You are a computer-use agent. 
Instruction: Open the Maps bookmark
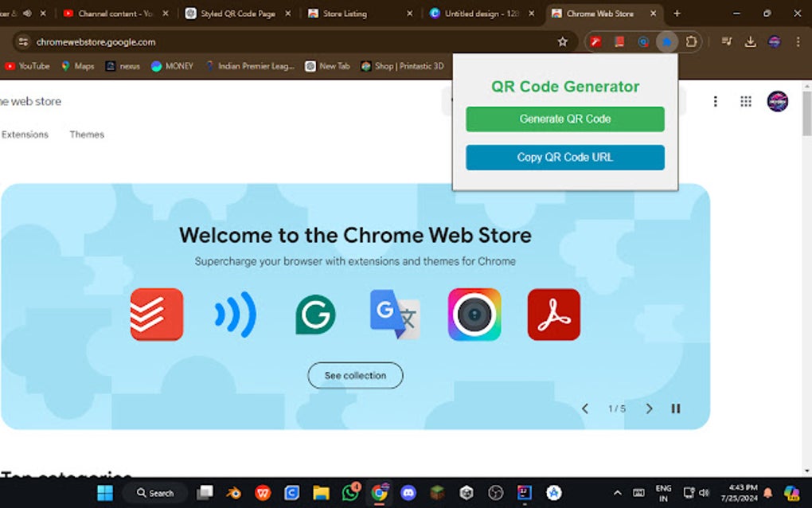click(78, 66)
